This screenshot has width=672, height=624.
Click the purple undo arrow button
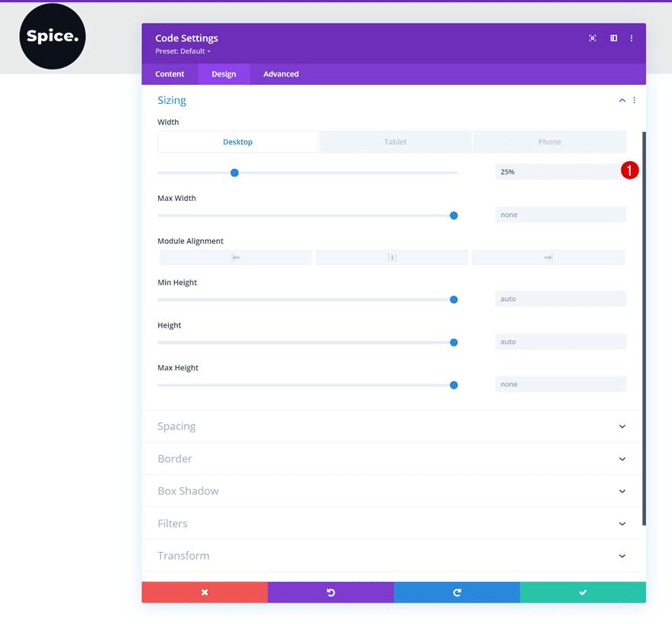[331, 593]
